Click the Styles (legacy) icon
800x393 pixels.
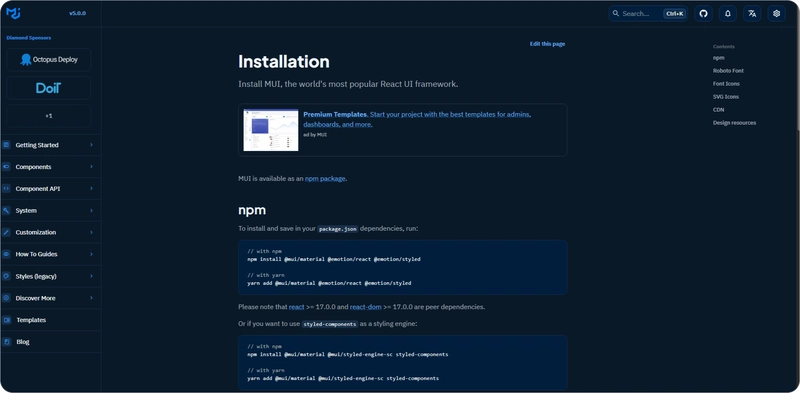point(6,276)
